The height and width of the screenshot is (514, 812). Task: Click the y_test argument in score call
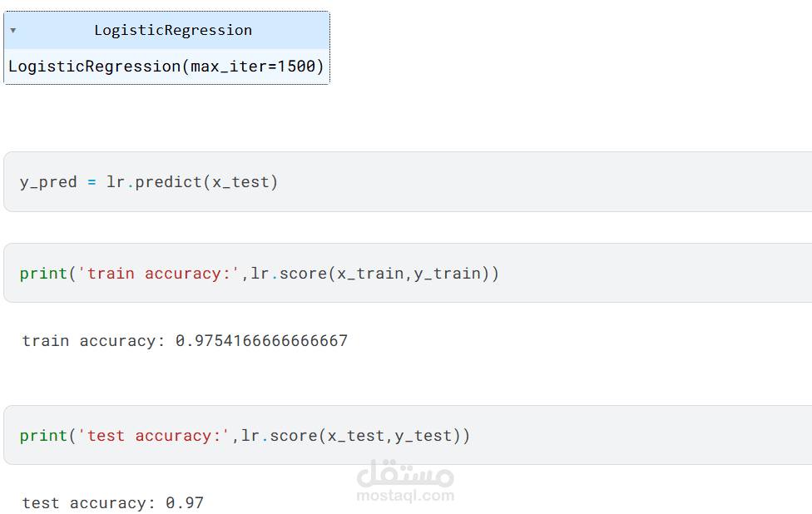[423, 435]
